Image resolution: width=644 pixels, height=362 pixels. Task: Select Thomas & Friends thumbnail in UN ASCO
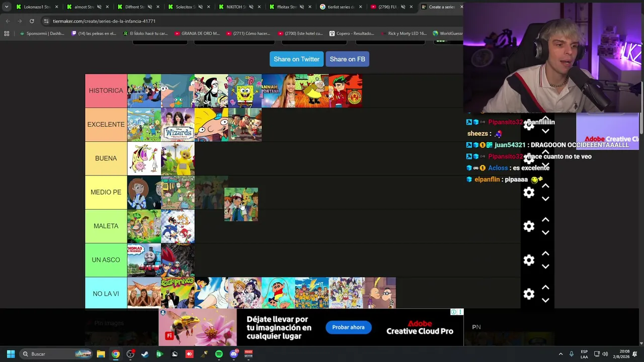[144, 260]
